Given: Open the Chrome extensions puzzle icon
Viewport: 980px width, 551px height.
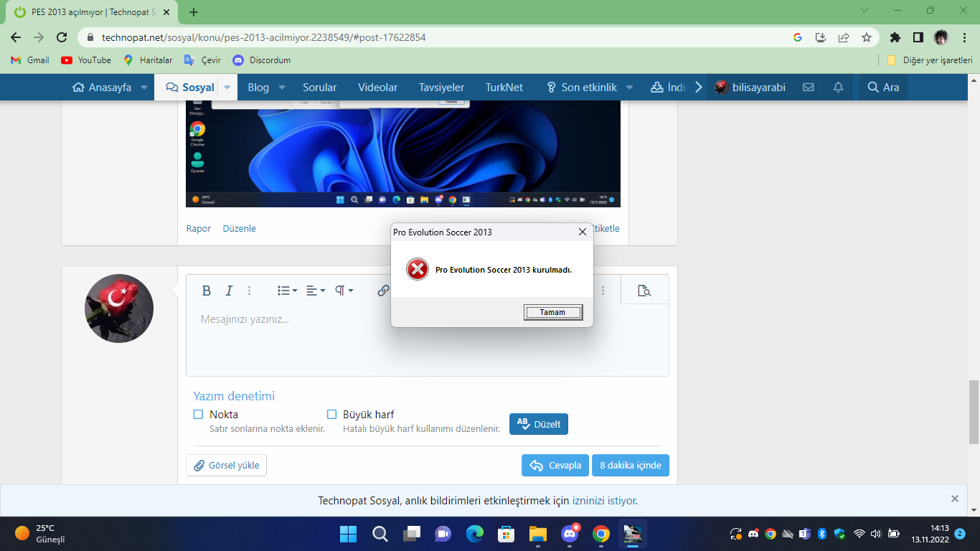Looking at the screenshot, I should 895,37.
